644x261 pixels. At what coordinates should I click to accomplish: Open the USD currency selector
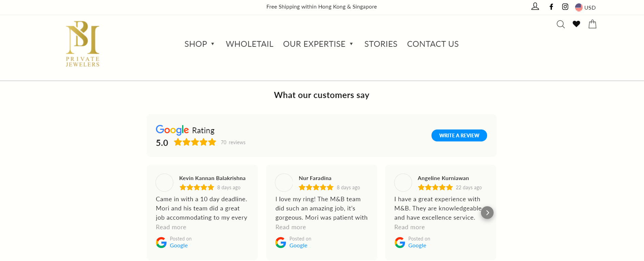(585, 7)
